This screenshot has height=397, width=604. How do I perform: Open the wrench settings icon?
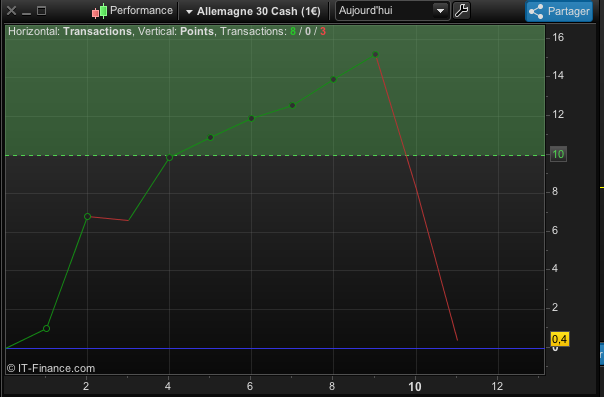pyautogui.click(x=461, y=10)
